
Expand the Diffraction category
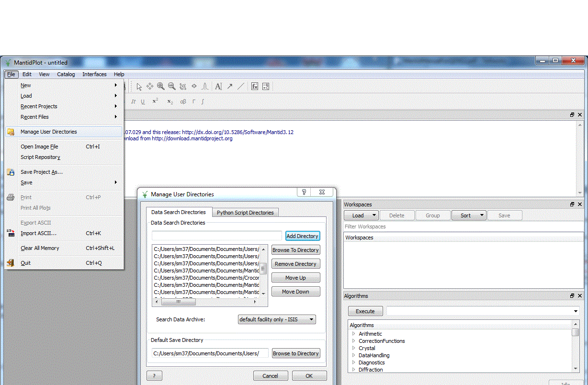pos(354,370)
